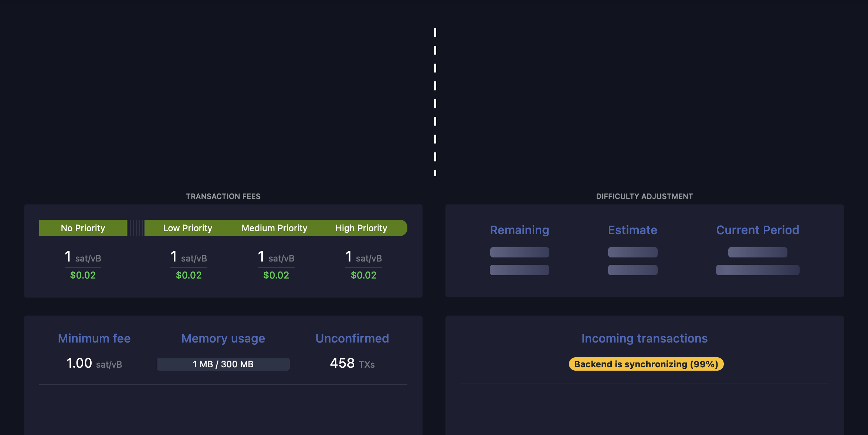
Task: Select the No Priority fee segment
Action: click(x=82, y=228)
